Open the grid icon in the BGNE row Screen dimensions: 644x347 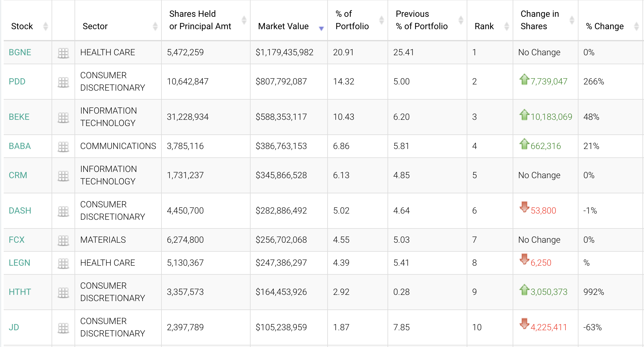pos(63,53)
